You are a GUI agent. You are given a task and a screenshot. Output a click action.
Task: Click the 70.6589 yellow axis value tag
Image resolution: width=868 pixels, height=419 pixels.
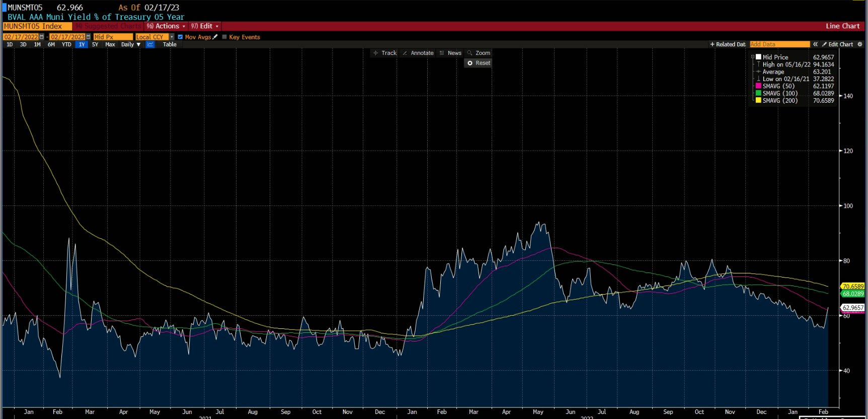click(852, 286)
